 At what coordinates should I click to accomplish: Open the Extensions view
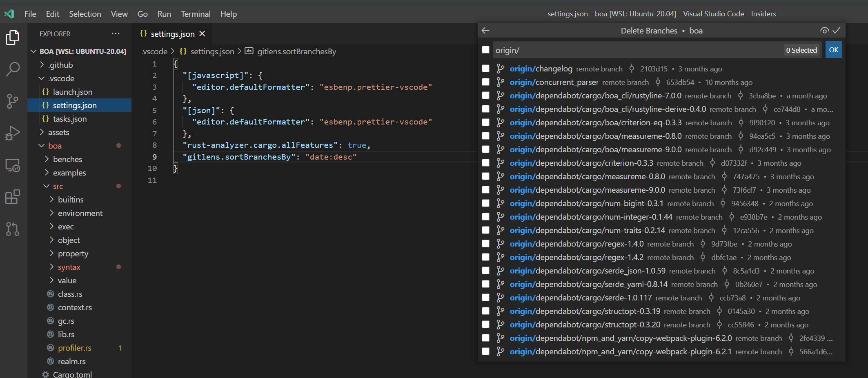pyautogui.click(x=13, y=197)
